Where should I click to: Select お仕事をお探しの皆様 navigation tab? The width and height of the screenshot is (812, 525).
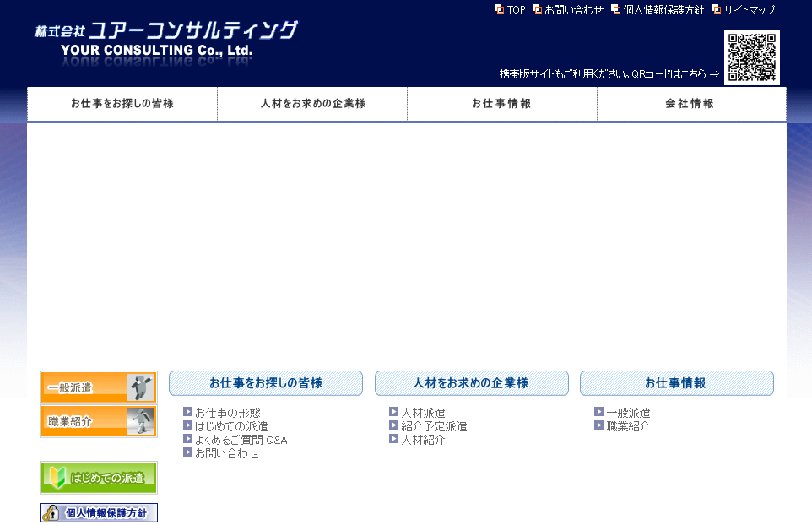122,104
